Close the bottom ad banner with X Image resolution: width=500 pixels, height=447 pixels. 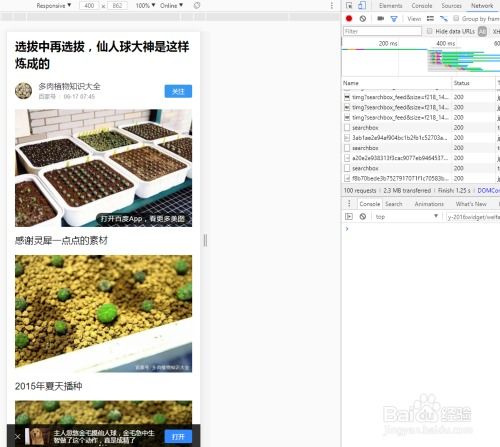click(x=18, y=436)
